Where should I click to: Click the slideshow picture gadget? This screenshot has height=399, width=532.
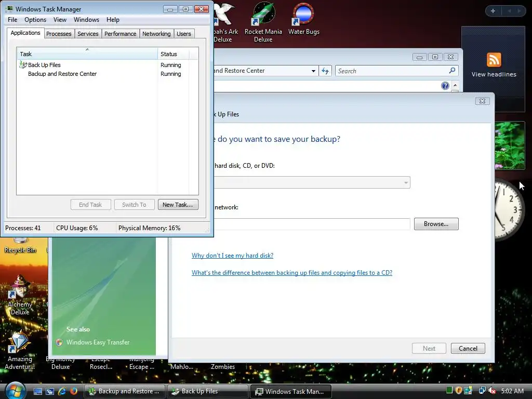click(510, 145)
